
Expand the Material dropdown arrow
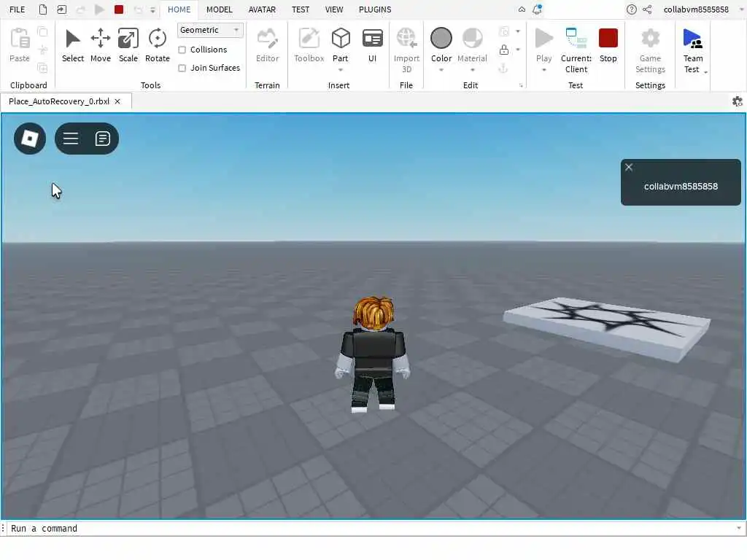[x=472, y=70]
